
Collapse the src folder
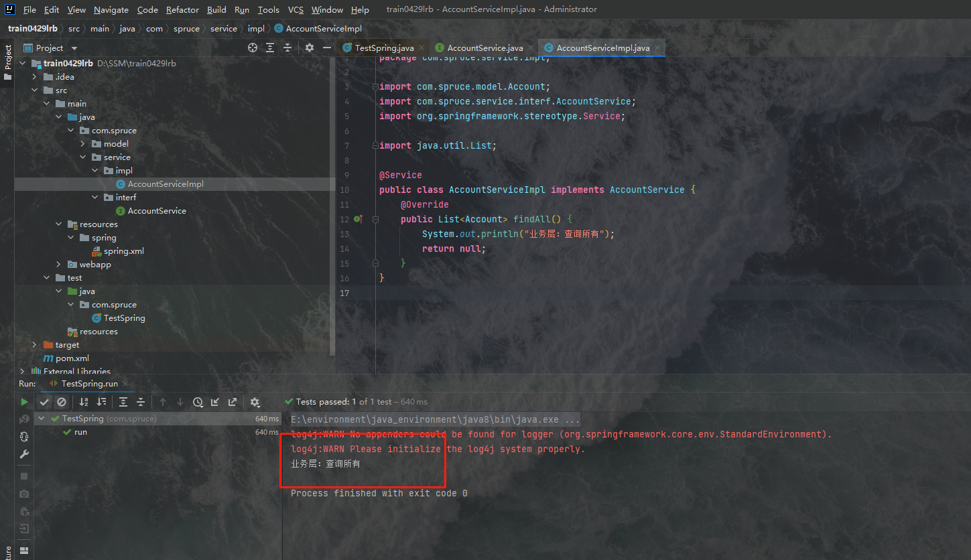35,90
